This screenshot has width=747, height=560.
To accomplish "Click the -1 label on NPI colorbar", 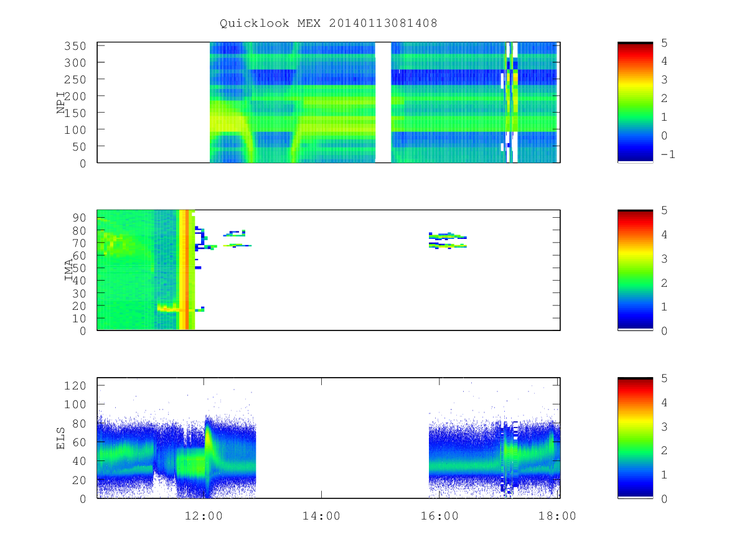I will (667, 155).
